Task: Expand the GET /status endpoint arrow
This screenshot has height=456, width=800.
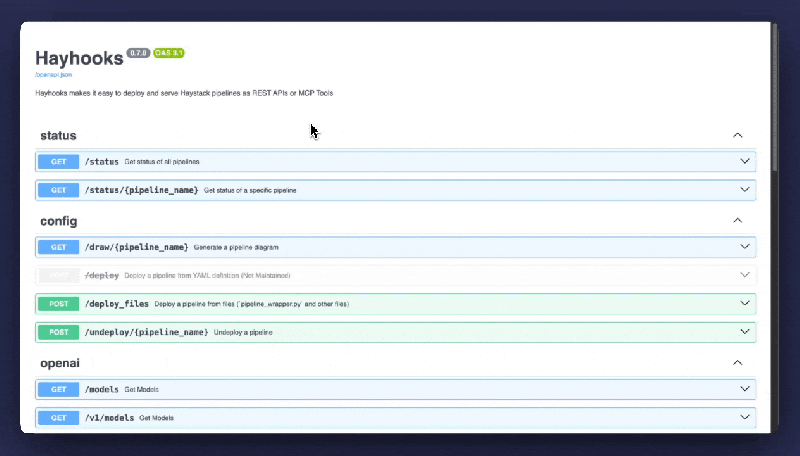Action: (744, 161)
